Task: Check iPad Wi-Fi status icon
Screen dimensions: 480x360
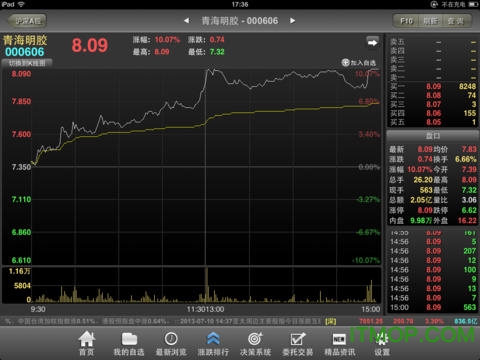Action: coord(21,4)
